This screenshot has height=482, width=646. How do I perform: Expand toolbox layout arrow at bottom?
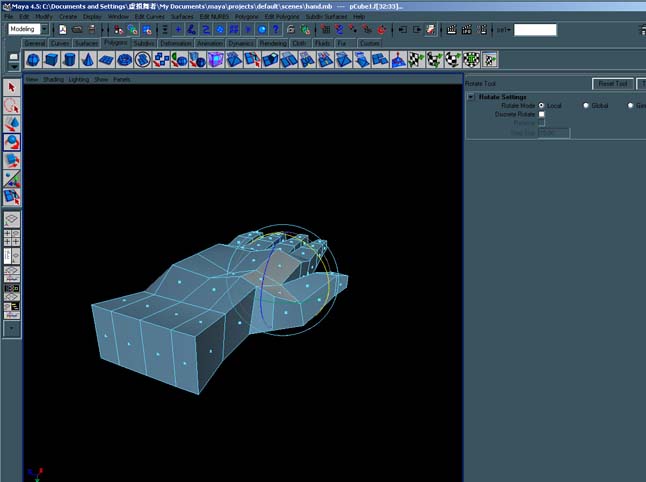[12, 329]
